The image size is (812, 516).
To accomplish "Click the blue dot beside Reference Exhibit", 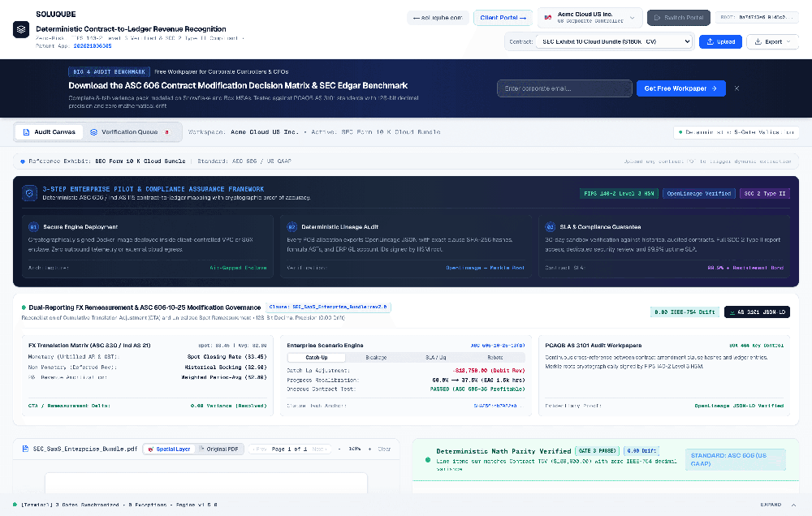I will [22, 161].
